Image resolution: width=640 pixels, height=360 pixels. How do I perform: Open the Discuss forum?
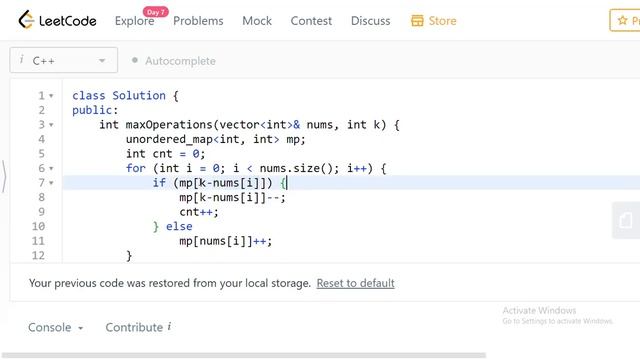tap(370, 21)
